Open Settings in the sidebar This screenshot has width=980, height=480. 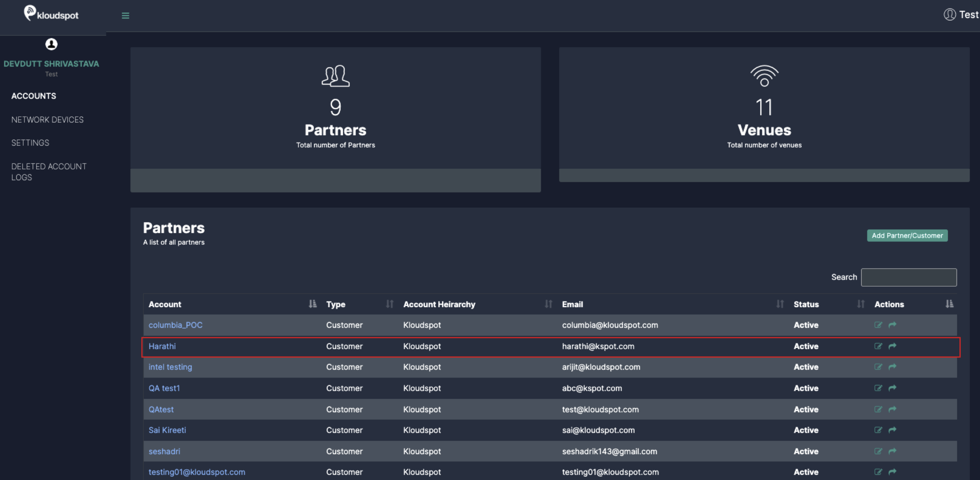click(30, 143)
